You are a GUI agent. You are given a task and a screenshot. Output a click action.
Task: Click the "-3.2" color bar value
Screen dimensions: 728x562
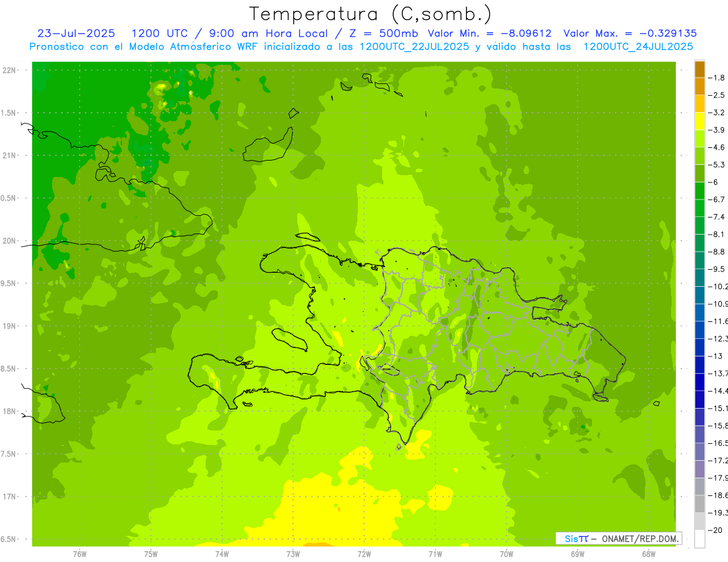(x=717, y=113)
